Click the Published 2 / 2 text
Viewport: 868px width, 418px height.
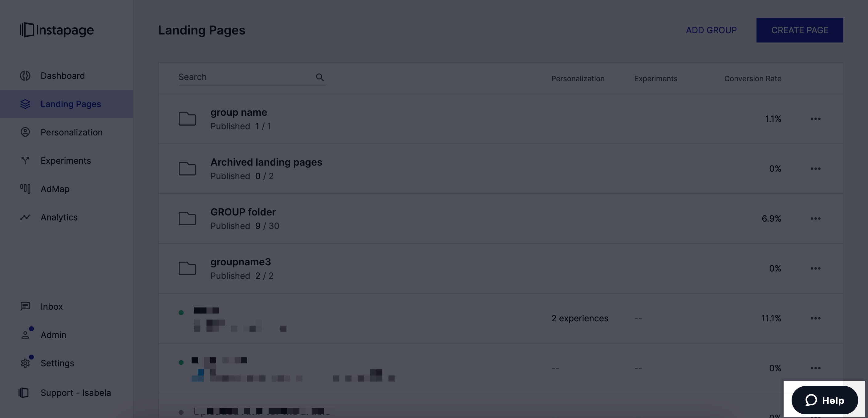pos(242,276)
